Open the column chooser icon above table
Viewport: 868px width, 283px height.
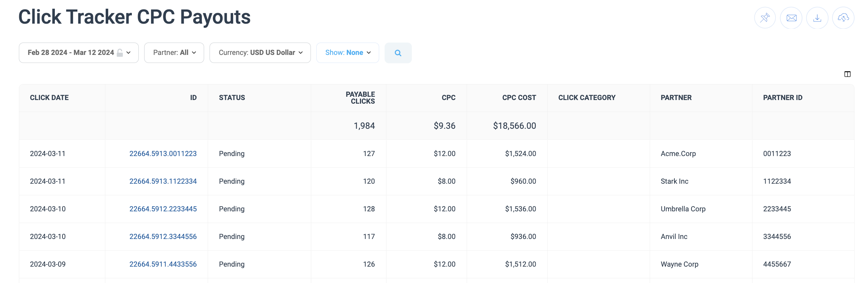coord(847,74)
